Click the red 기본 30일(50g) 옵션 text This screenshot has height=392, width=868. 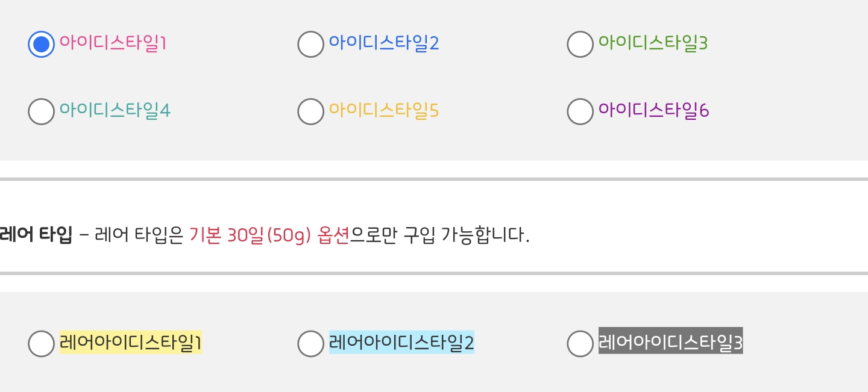pos(269,234)
